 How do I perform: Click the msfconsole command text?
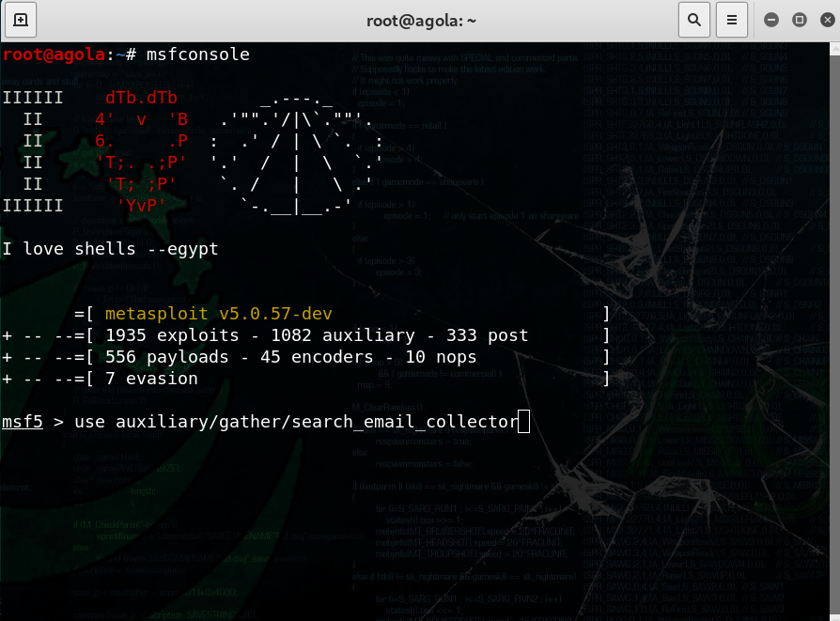[x=198, y=54]
